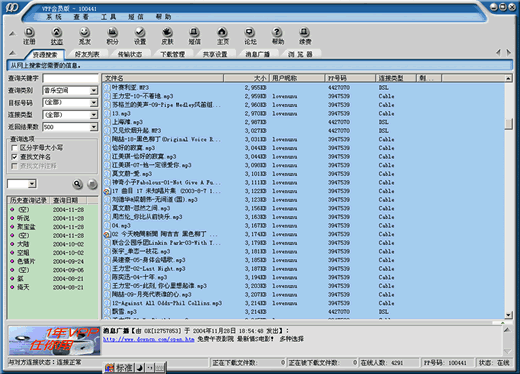This screenshot has width=520, height=374.
Task: Select 12-Against All Odds-Phil Collins.mp3 row
Action: [304, 303]
